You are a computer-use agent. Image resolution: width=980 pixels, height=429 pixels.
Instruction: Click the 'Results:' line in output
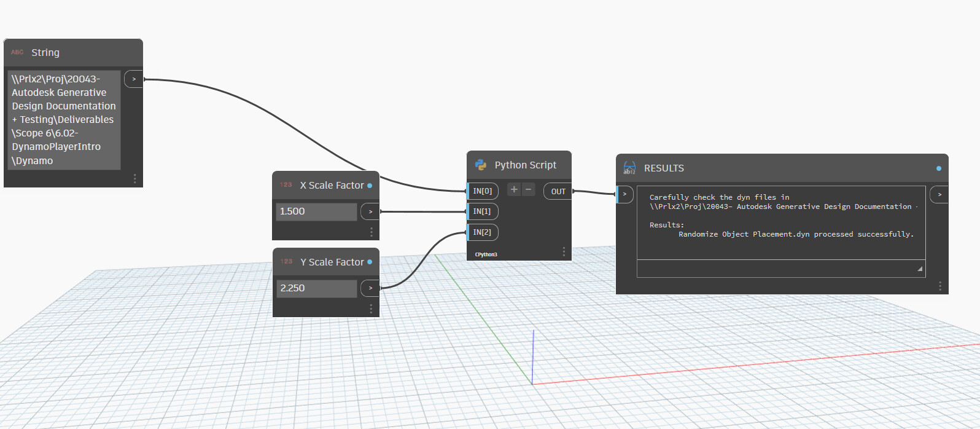click(x=667, y=225)
